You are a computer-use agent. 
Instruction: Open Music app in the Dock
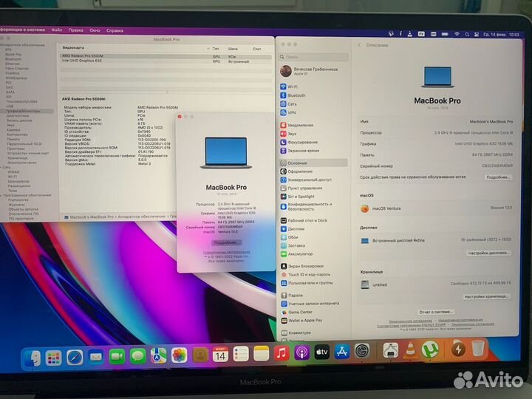point(282,353)
